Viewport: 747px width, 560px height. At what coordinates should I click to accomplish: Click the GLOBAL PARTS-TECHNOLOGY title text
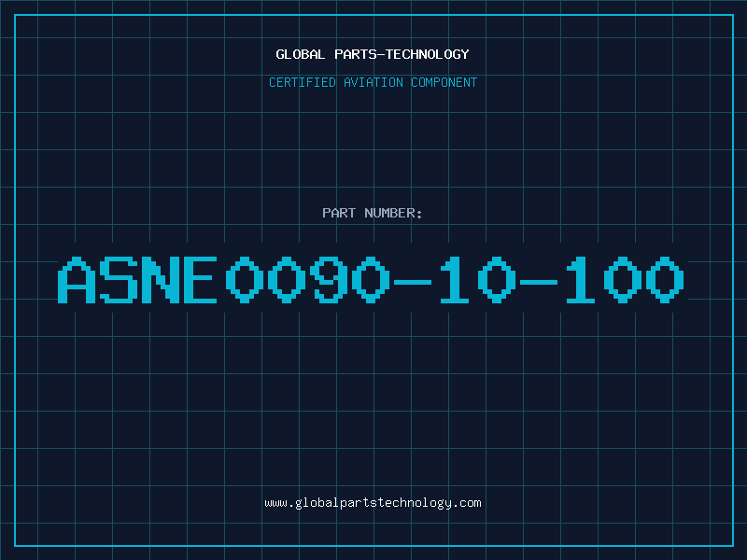pyautogui.click(x=373, y=54)
